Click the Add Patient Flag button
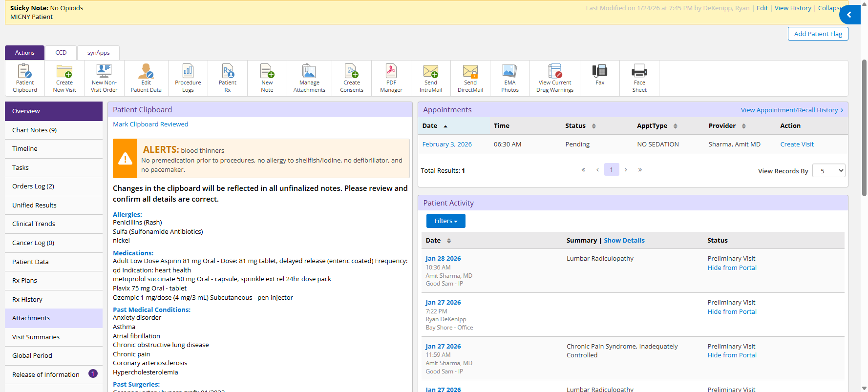This screenshot has width=868, height=392. tap(818, 34)
